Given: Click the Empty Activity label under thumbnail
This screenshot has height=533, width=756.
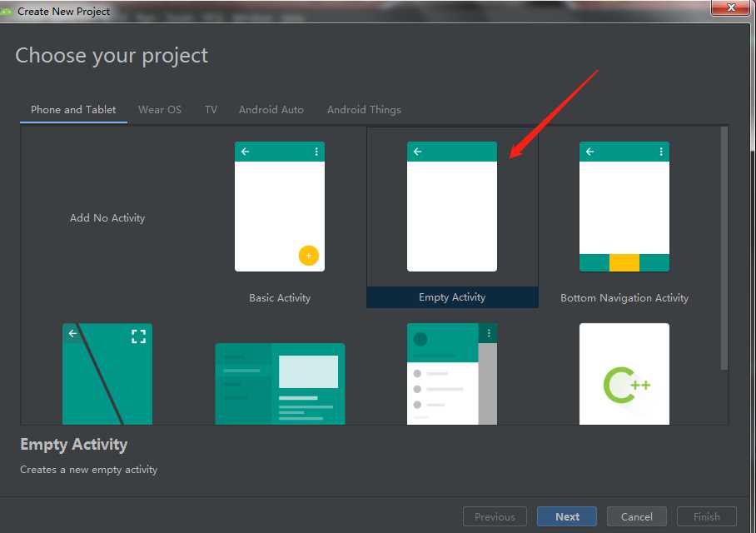Looking at the screenshot, I should click(452, 297).
